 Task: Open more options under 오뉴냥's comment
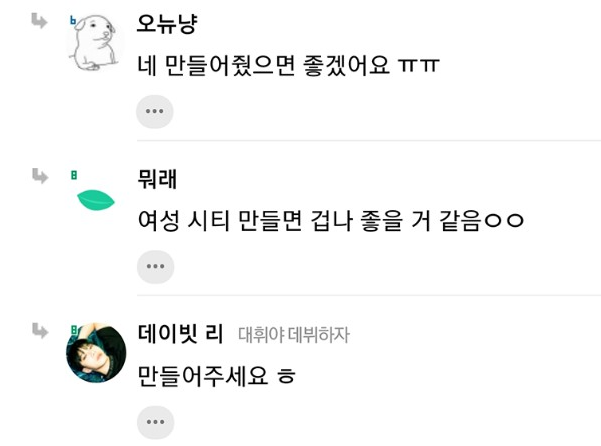(155, 112)
